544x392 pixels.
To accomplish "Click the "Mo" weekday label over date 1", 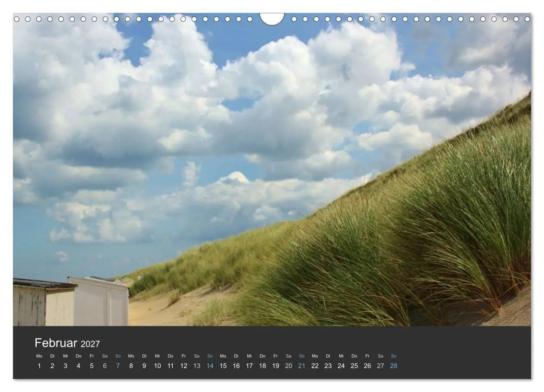I will [39, 356].
